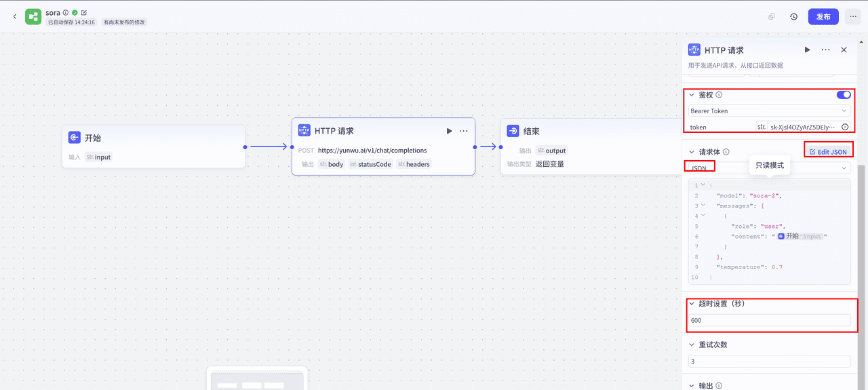The width and height of the screenshot is (868, 390).
Task: Open the JSON body type dropdown
Action: pos(769,168)
